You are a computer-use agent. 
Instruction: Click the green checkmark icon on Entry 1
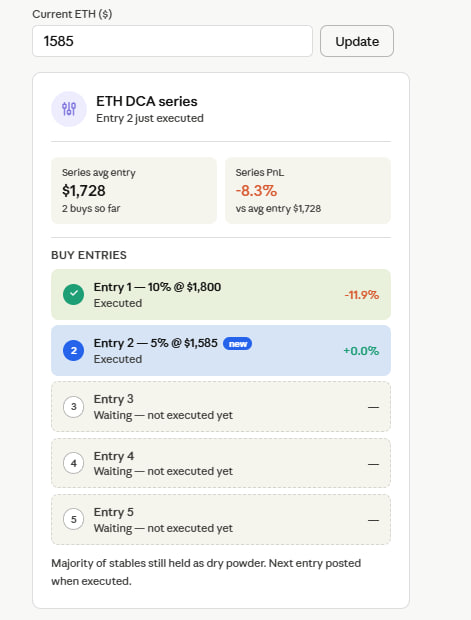point(74,295)
